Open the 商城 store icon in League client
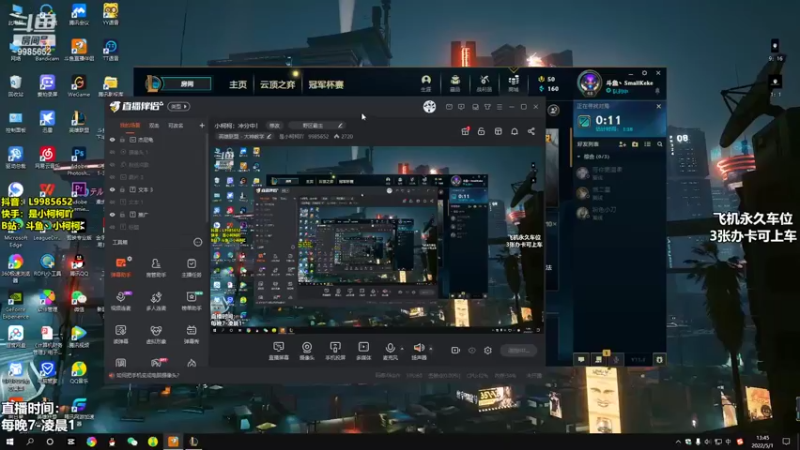 [x=513, y=83]
